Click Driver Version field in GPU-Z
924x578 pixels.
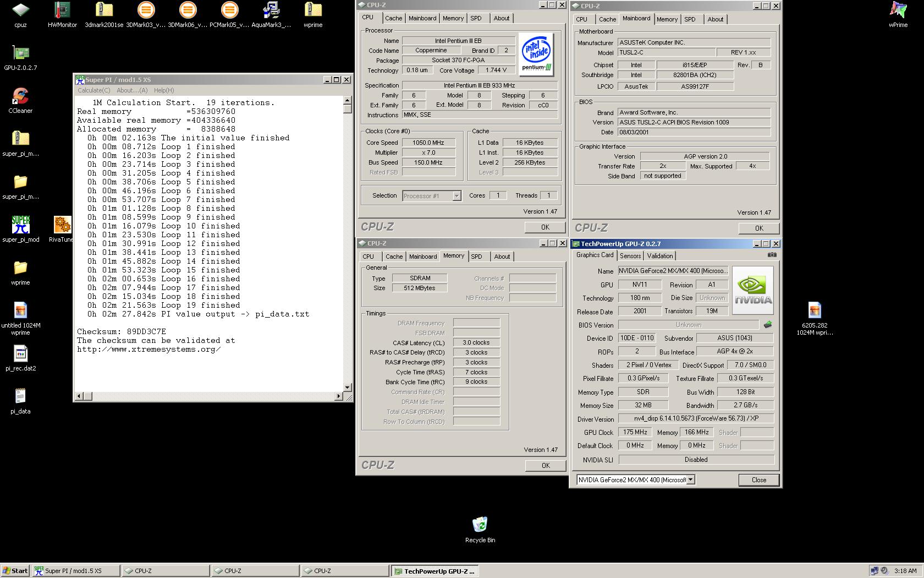(x=696, y=419)
